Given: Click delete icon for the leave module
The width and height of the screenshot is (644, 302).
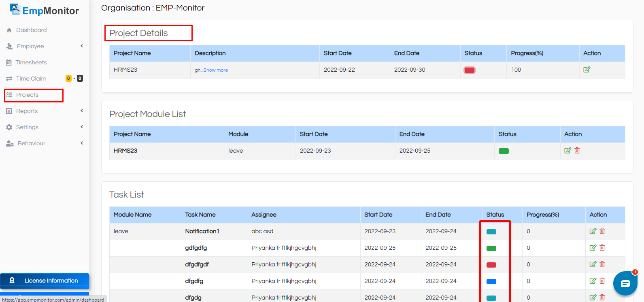Looking at the screenshot, I should point(577,151).
